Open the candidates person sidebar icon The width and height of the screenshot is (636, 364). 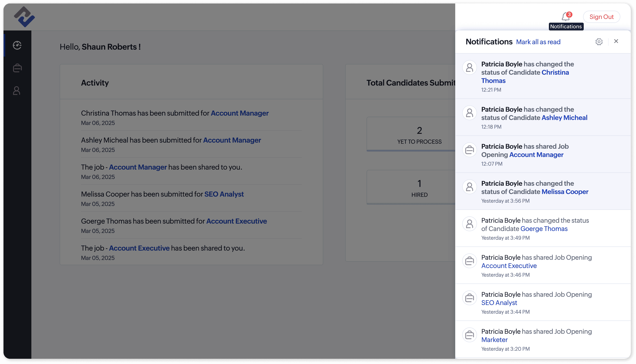click(x=17, y=91)
